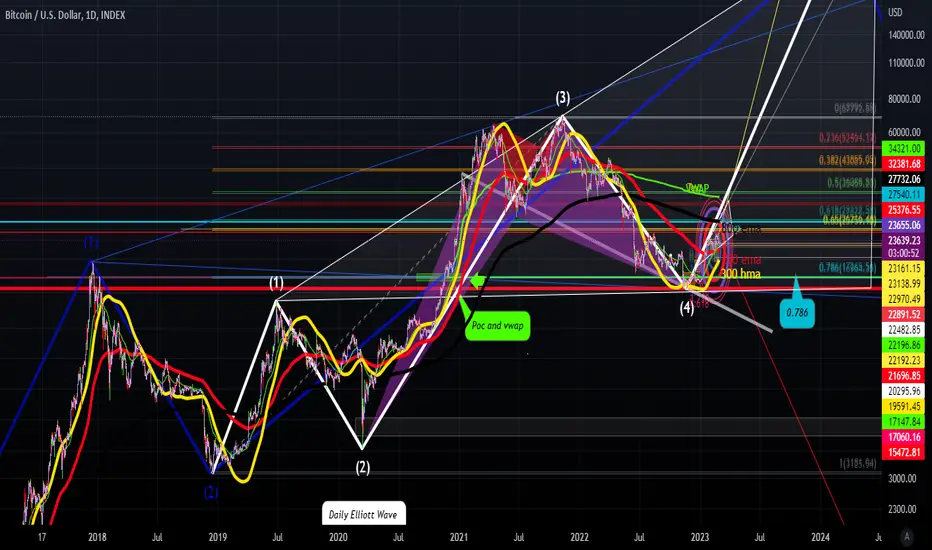The width and height of the screenshot is (932, 550).
Task: Click the 2022 time axis label
Action: coord(579,537)
